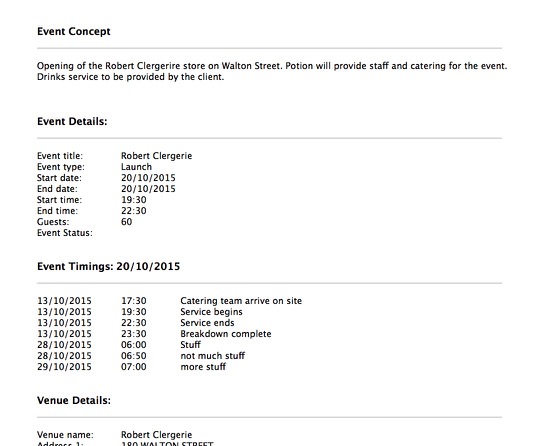Select the event title Robert Clergerie
540x446 pixels.
[156, 156]
